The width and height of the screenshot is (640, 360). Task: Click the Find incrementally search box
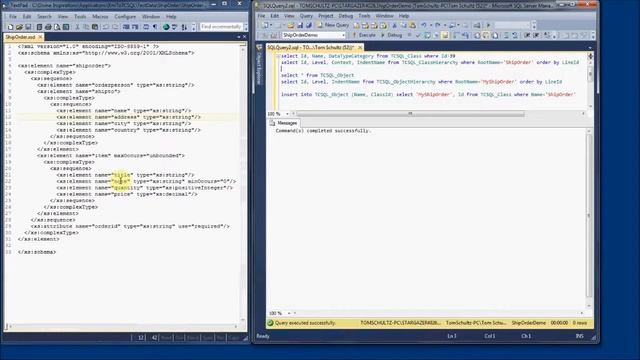coord(221,27)
